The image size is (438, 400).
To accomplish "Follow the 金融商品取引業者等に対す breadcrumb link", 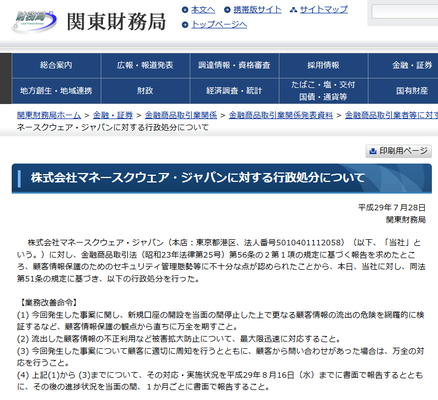I will 391,115.
